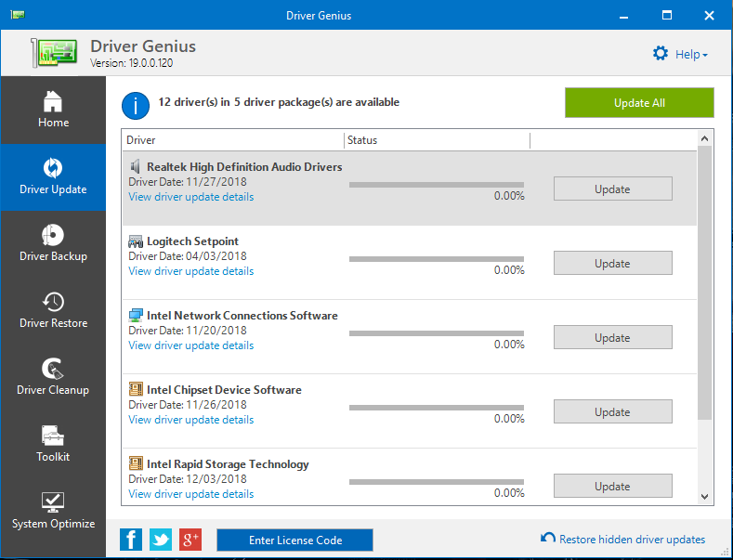The height and width of the screenshot is (560, 733).
Task: Click Driver Date 04/03/2018 text
Action: 188,256
